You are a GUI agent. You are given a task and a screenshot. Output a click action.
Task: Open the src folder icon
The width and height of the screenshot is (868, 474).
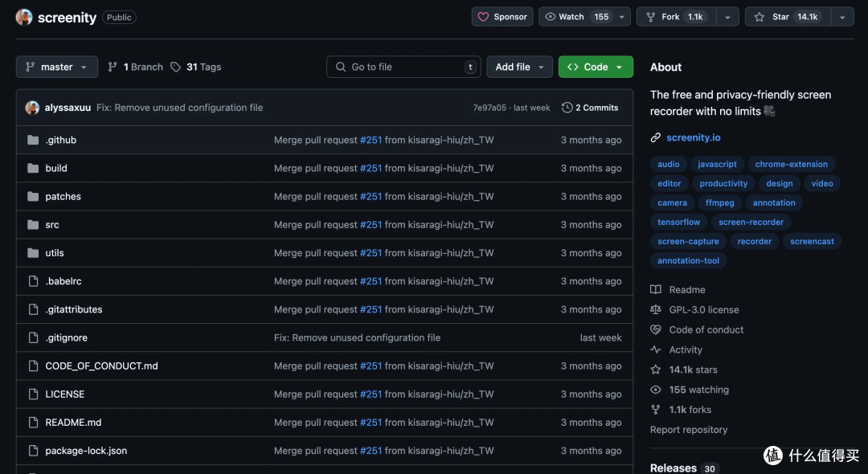click(33, 225)
